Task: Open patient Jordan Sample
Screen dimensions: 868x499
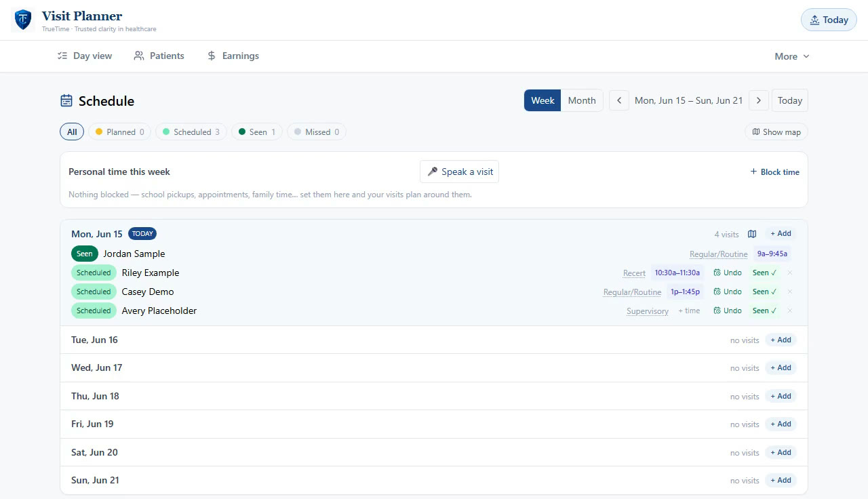Action: pos(134,254)
